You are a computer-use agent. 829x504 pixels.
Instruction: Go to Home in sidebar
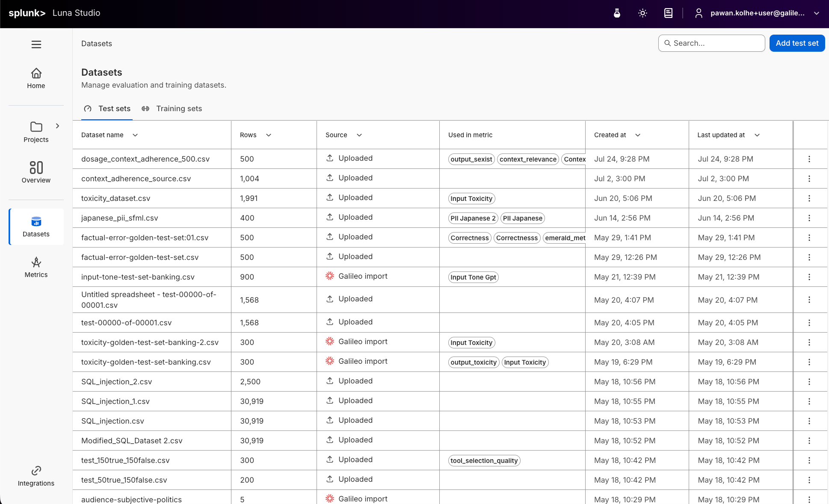36,79
